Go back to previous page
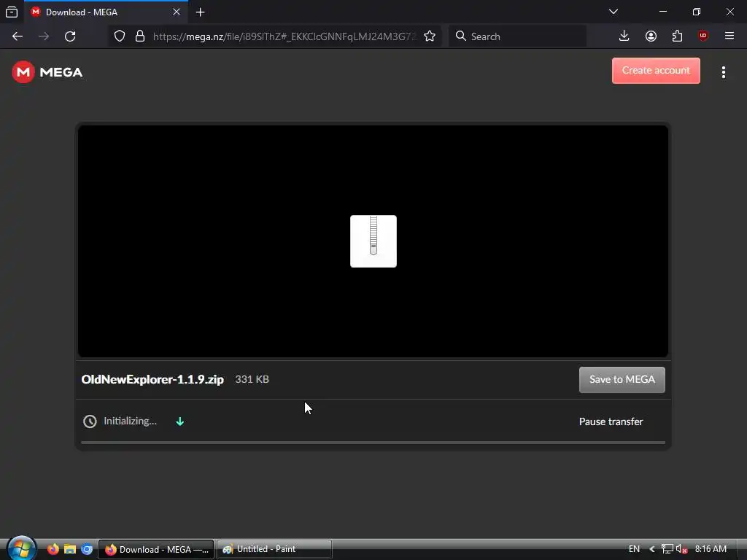 coord(18,36)
